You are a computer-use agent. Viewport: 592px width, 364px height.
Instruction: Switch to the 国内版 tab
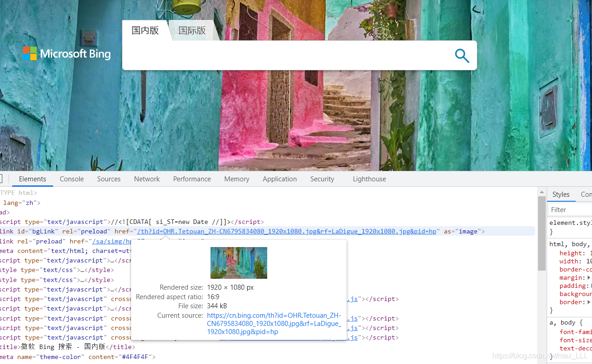145,30
